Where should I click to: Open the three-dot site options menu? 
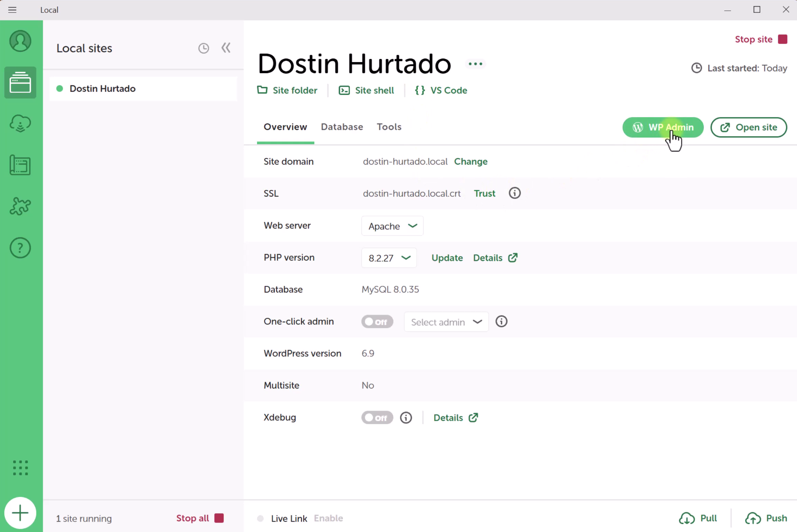(475, 64)
